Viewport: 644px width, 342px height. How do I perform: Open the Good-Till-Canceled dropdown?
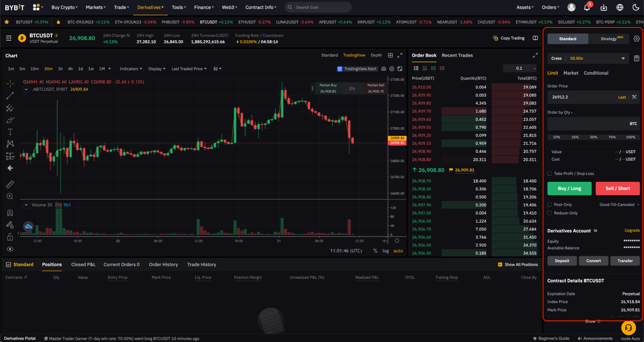point(619,205)
